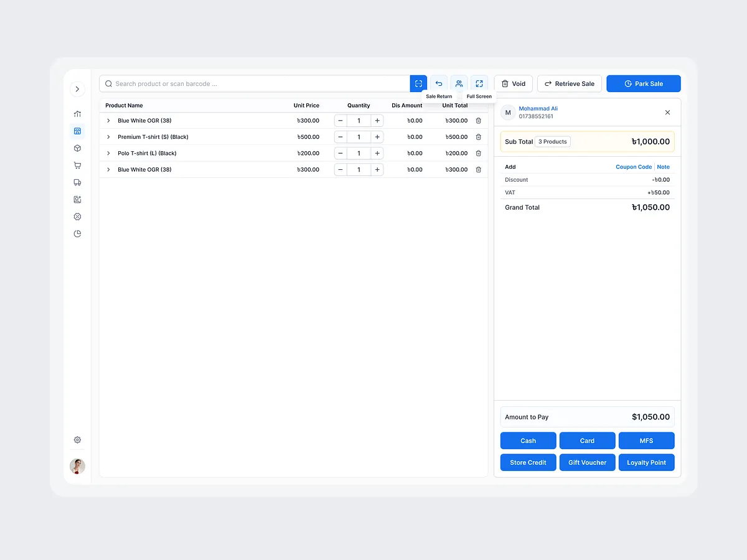Select the POS store icon in sidebar

click(77, 131)
